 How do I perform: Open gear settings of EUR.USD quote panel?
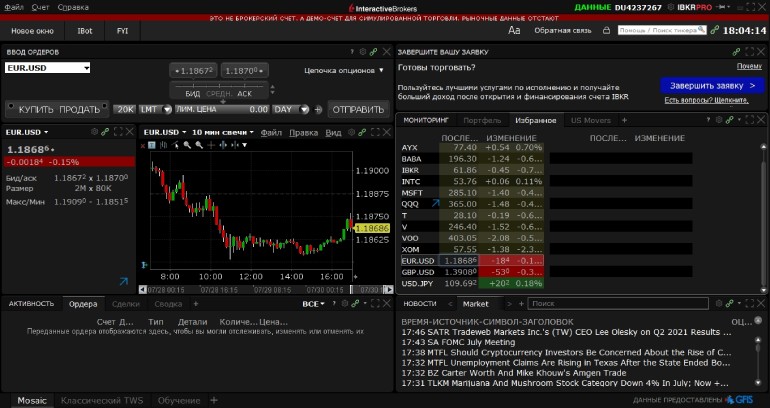(94, 132)
